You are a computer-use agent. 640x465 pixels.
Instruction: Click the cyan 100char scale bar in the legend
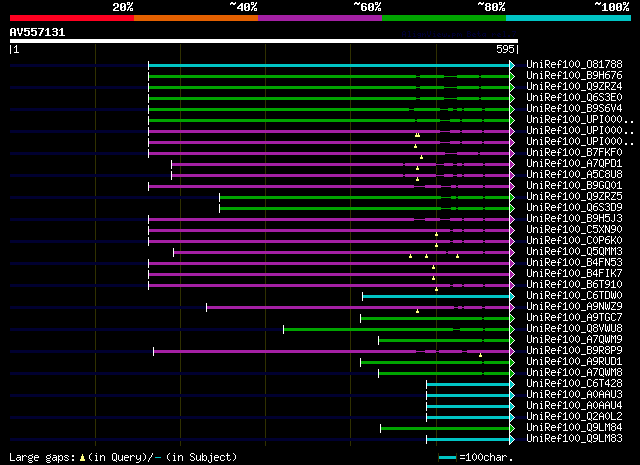point(447,458)
